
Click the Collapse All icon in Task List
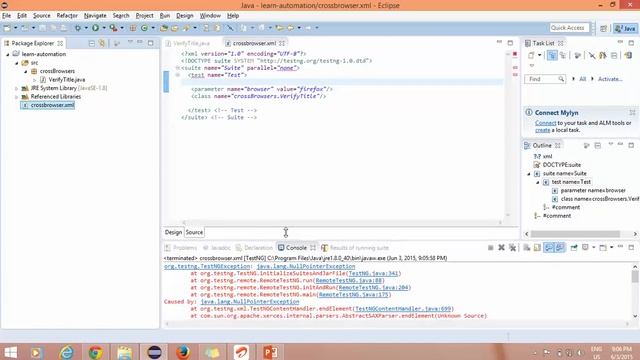[614, 55]
